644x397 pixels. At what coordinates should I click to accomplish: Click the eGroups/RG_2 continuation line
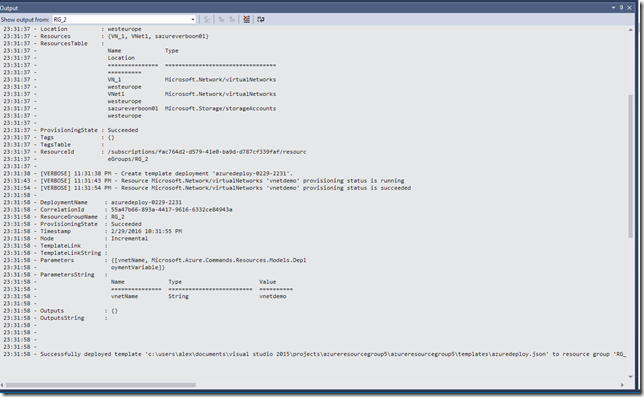pyautogui.click(x=128, y=159)
